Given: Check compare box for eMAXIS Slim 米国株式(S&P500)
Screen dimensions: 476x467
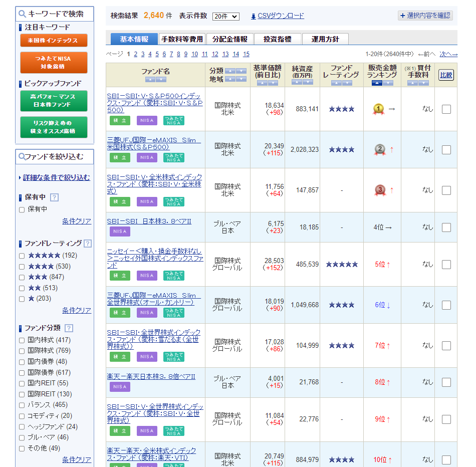Looking at the screenshot, I should point(446,150).
